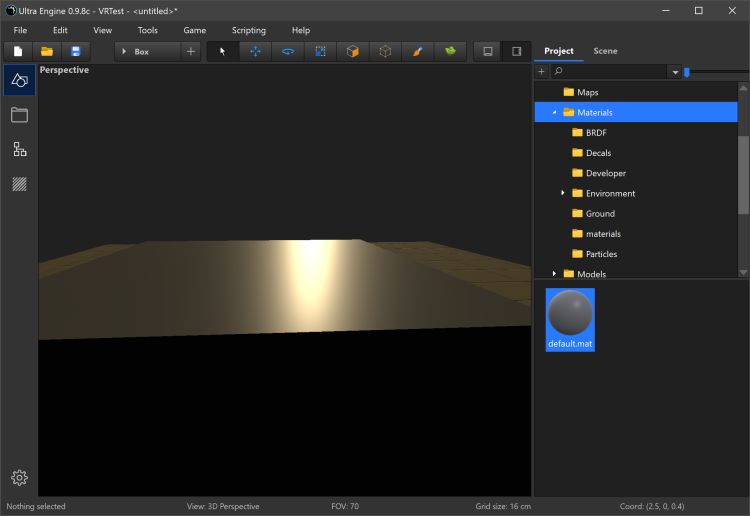Activate the scale tool
Viewport: 750px width, 516px height.
(x=320, y=51)
